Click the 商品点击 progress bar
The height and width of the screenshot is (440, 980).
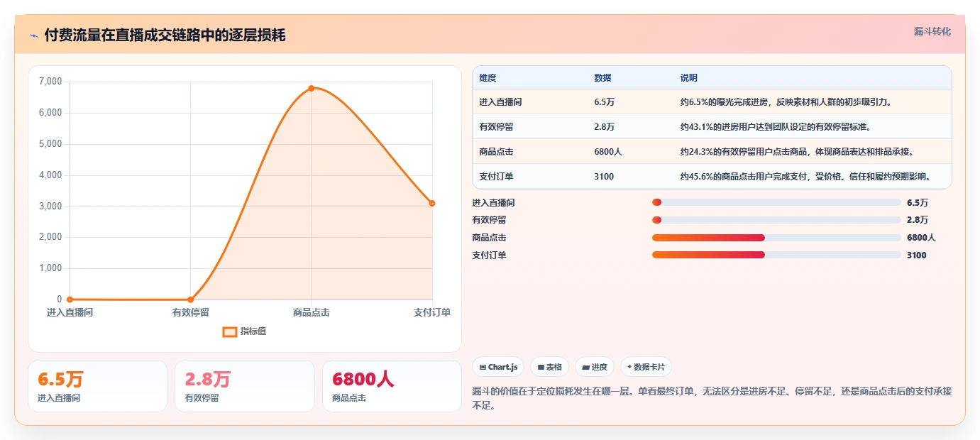pos(776,238)
